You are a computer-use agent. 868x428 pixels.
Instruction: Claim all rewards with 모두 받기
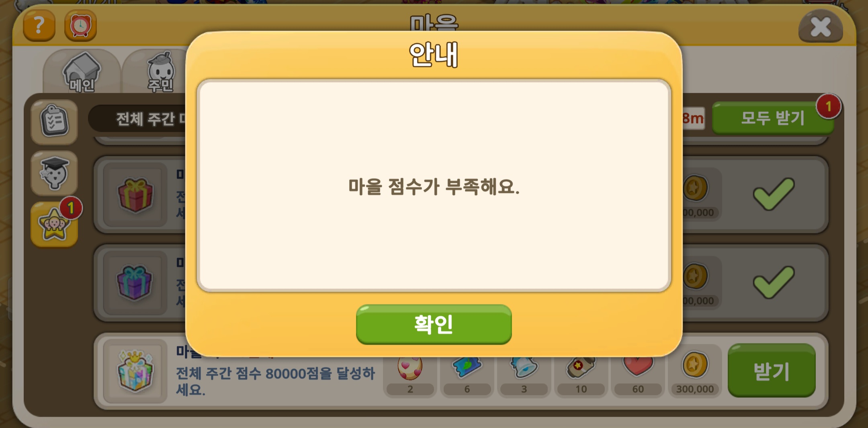772,118
